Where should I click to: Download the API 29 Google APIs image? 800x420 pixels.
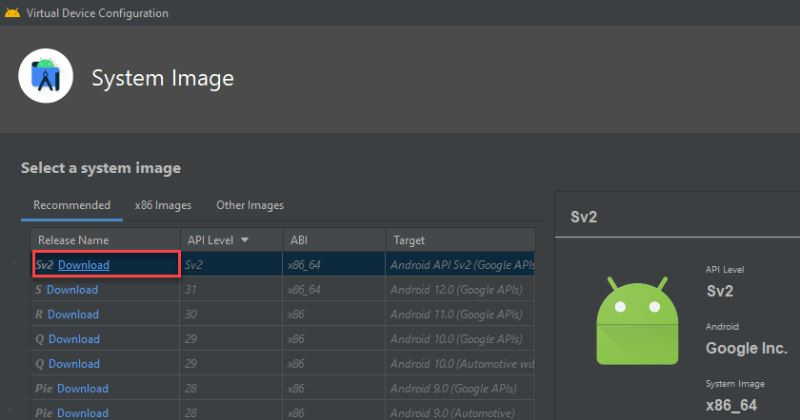74,339
